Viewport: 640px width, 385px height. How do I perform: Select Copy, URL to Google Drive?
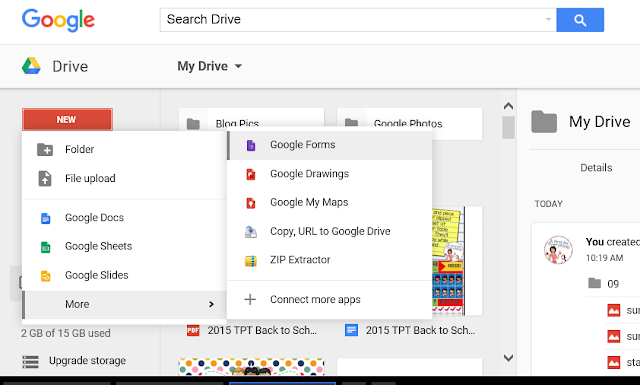(x=329, y=231)
